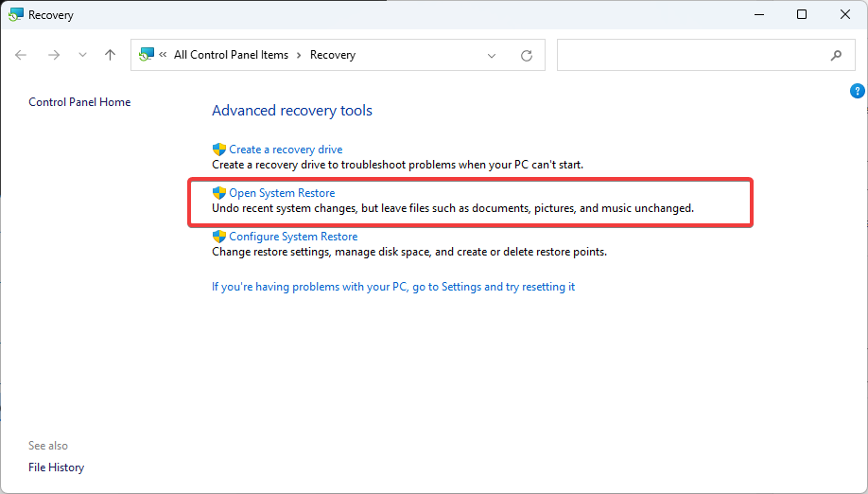Click the Advanced recovery tools heading
The image size is (868, 494).
[x=292, y=111]
